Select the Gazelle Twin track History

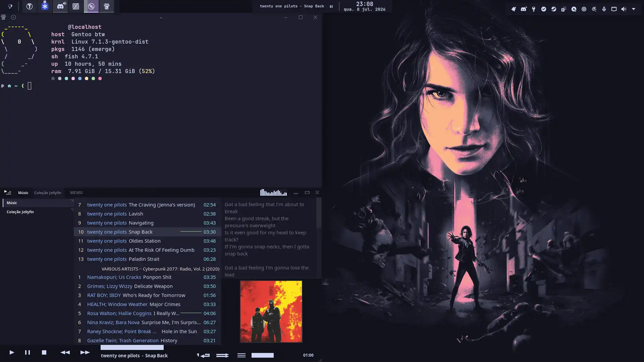click(x=148, y=340)
